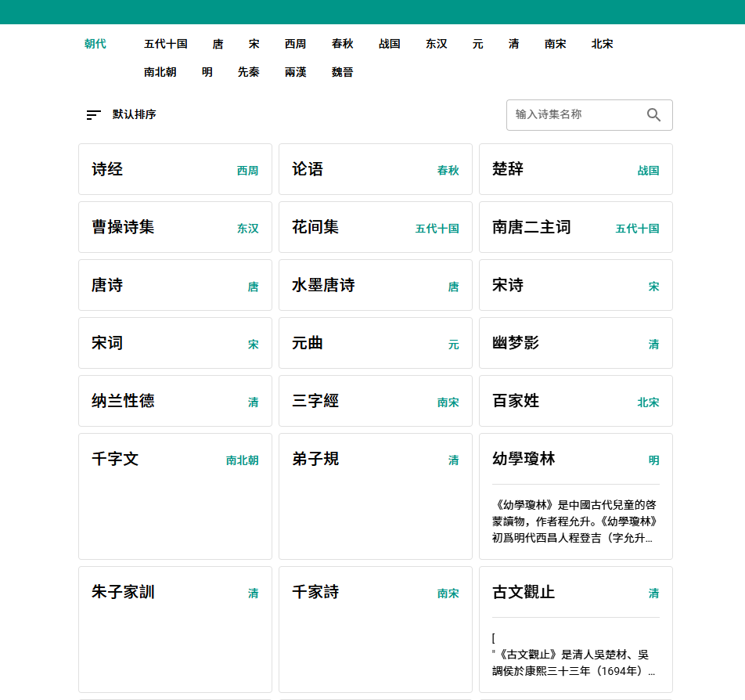View the 朱子家訓 collection
The image size is (745, 700).
[175, 630]
